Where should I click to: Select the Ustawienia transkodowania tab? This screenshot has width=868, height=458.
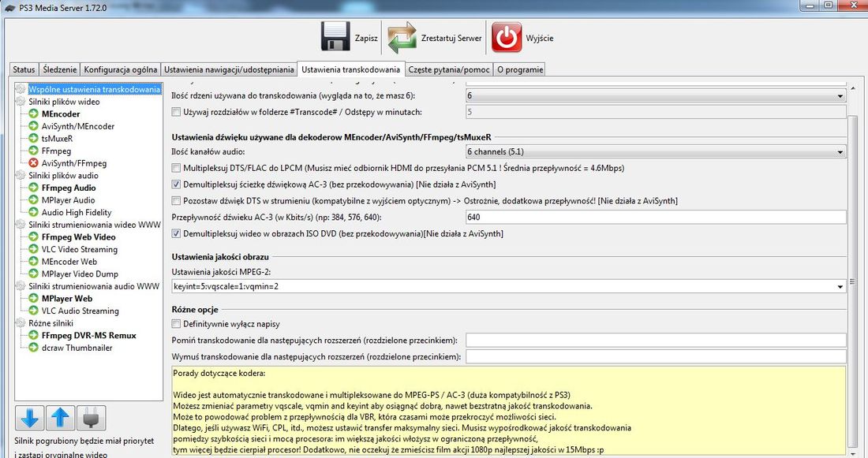coord(351,69)
